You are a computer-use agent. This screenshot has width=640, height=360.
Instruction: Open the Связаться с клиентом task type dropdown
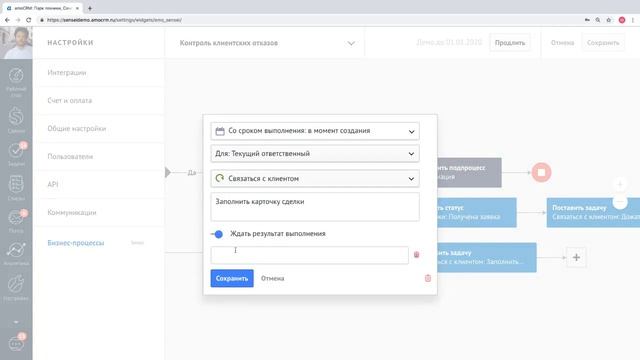[x=315, y=178]
